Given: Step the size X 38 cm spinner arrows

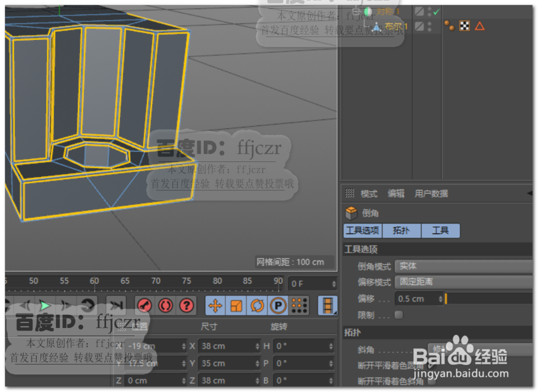Looking at the screenshot, I should click(257, 346).
